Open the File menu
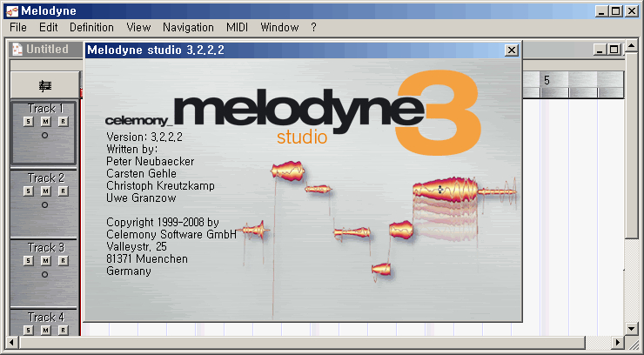The width and height of the screenshot is (644, 355). (18, 28)
